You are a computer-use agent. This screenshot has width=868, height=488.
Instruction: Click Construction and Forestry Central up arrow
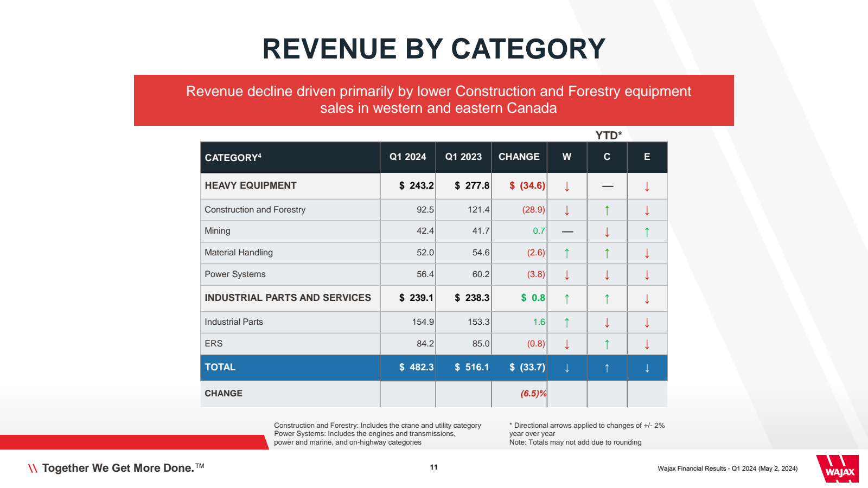(607, 210)
